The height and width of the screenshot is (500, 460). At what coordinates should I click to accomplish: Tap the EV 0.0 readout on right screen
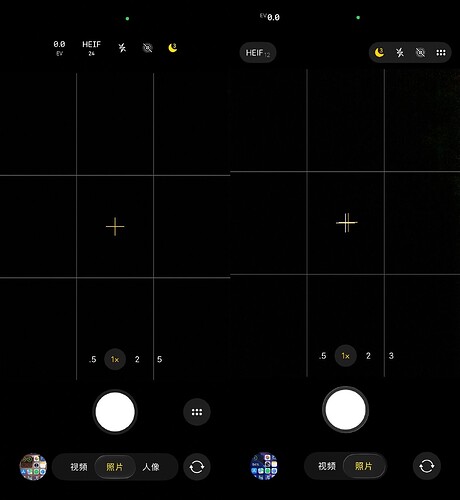click(270, 17)
